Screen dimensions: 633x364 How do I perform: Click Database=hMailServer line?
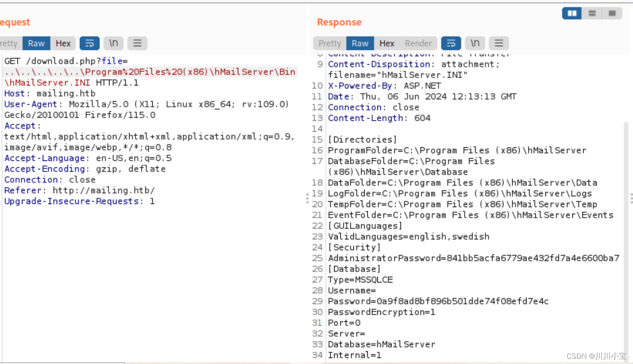382,344
